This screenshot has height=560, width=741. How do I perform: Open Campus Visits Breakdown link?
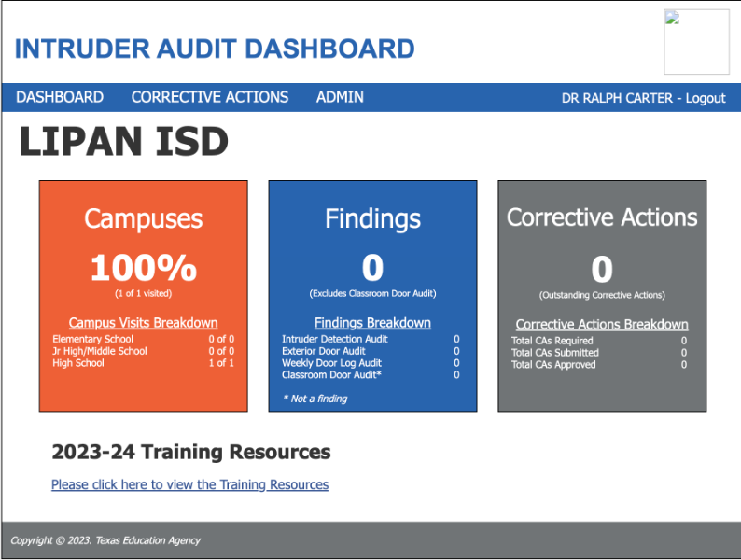click(x=143, y=323)
